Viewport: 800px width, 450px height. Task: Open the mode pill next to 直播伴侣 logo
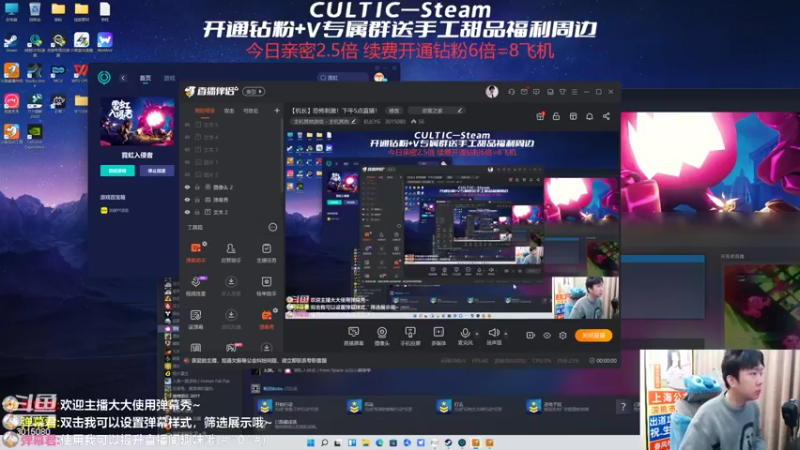coord(254,92)
